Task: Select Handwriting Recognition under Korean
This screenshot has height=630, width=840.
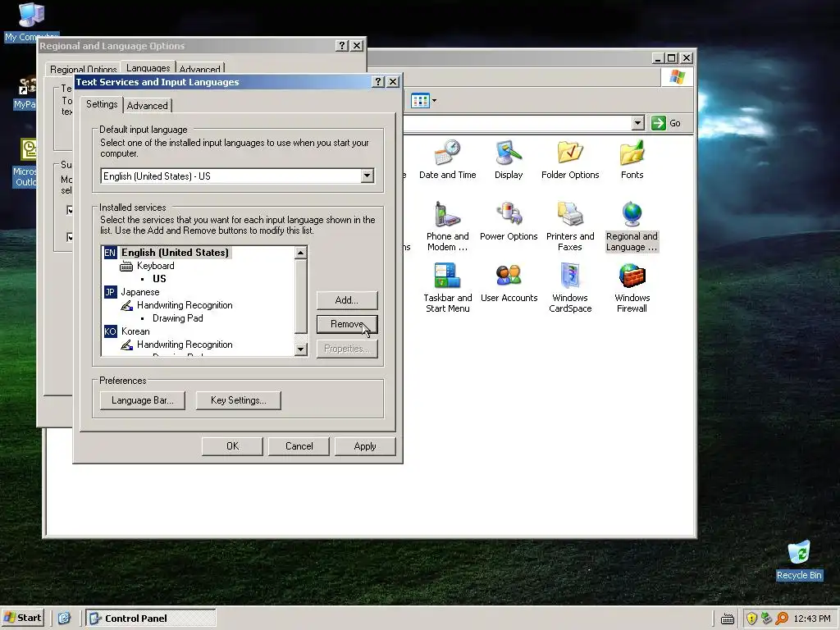Action: click(x=185, y=345)
